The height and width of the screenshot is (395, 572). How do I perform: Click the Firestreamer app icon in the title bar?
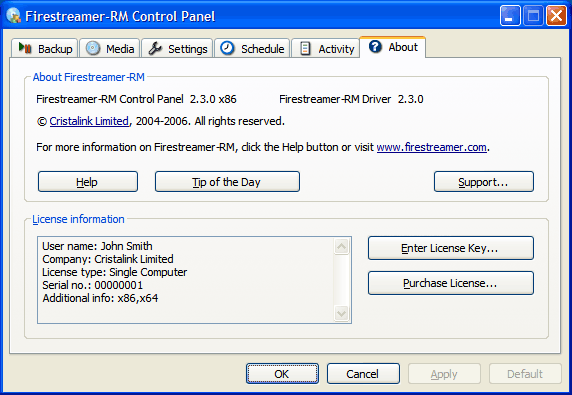[x=13, y=16]
